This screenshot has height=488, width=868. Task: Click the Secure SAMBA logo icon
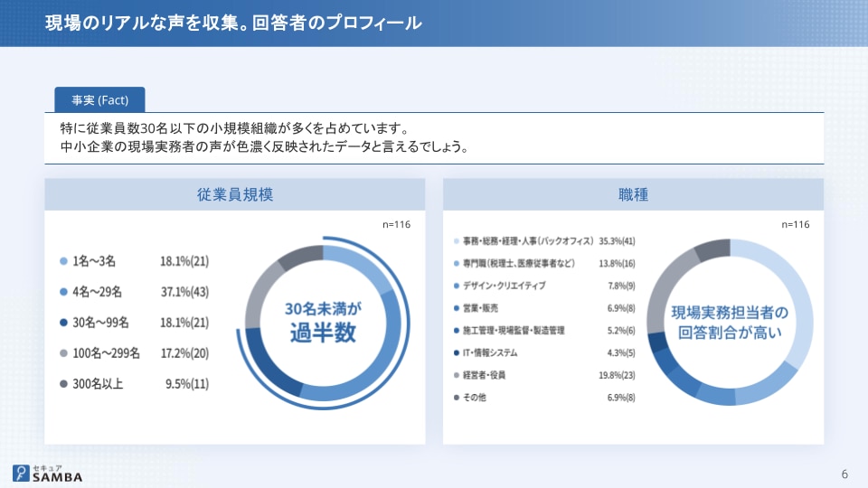20,473
